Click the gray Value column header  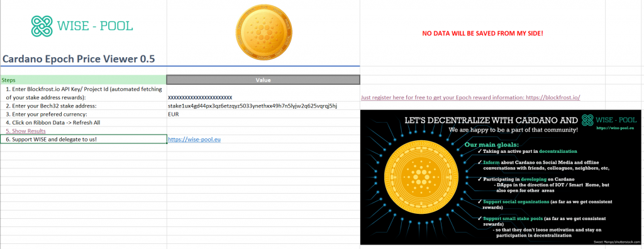[264, 80]
